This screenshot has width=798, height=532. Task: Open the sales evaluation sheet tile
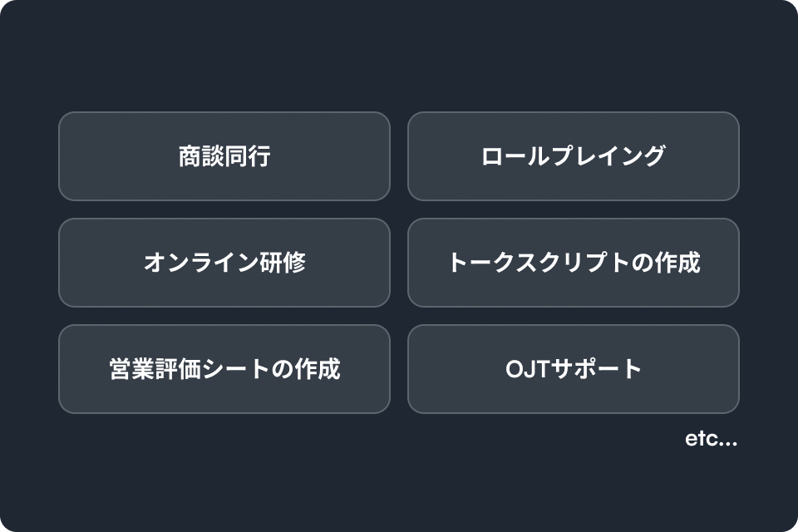point(224,369)
